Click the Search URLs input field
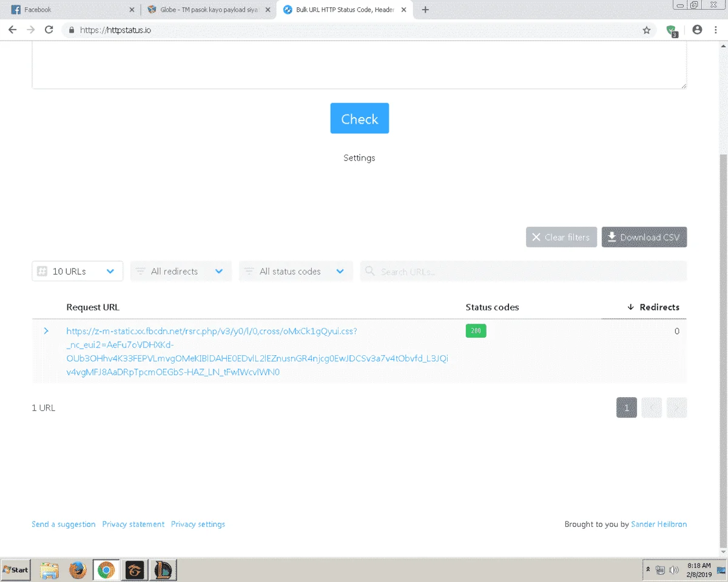Image resolution: width=728 pixels, height=582 pixels. click(x=523, y=271)
